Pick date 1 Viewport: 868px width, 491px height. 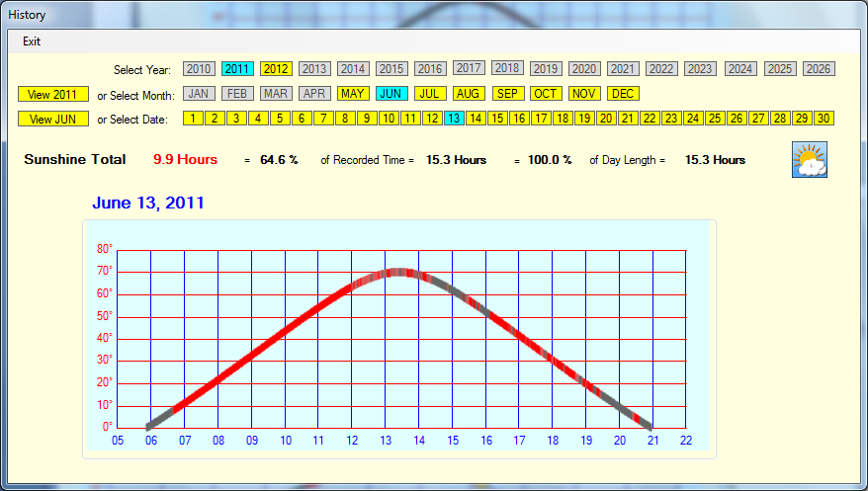point(193,119)
